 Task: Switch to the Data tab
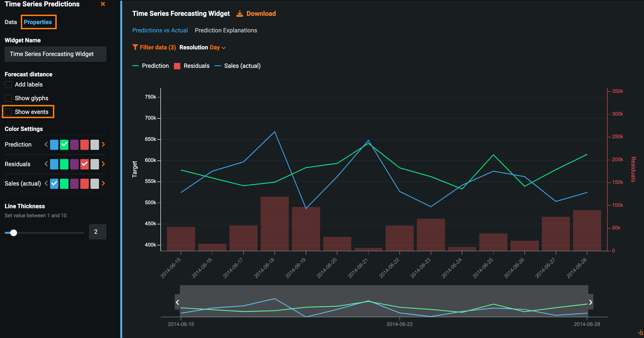pos(11,22)
